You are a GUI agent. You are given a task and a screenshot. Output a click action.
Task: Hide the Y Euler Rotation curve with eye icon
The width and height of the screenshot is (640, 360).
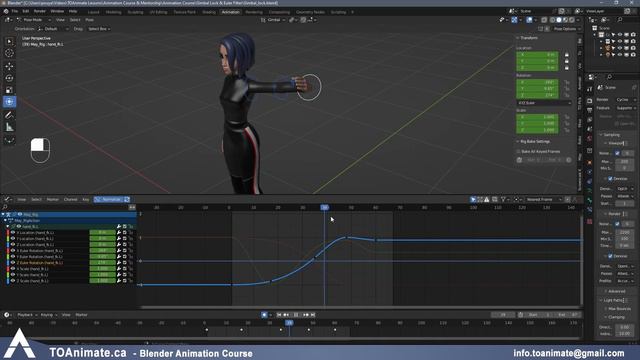pyautogui.click(x=13, y=257)
